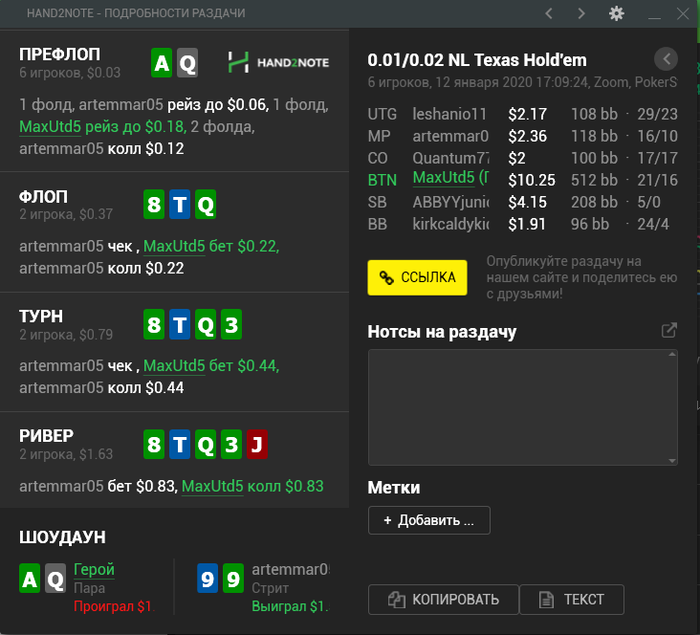Click the blue 9 card in showdown
The height and width of the screenshot is (635, 700).
click(208, 578)
